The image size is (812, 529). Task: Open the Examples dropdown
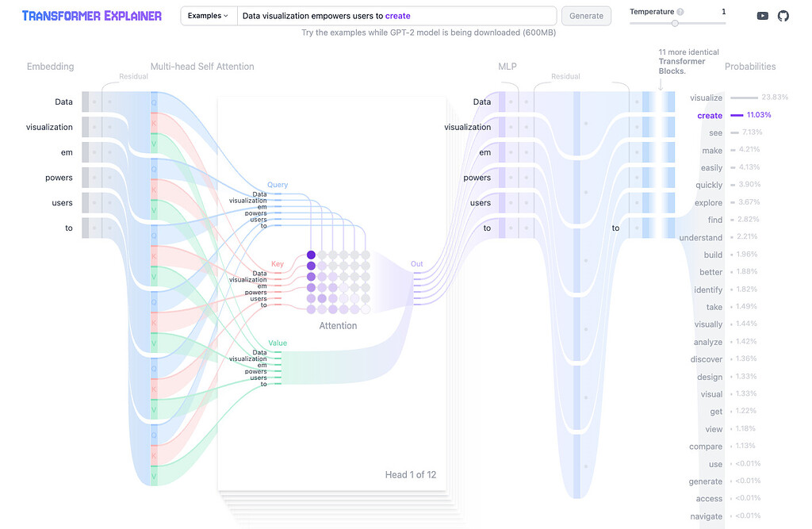coord(209,16)
